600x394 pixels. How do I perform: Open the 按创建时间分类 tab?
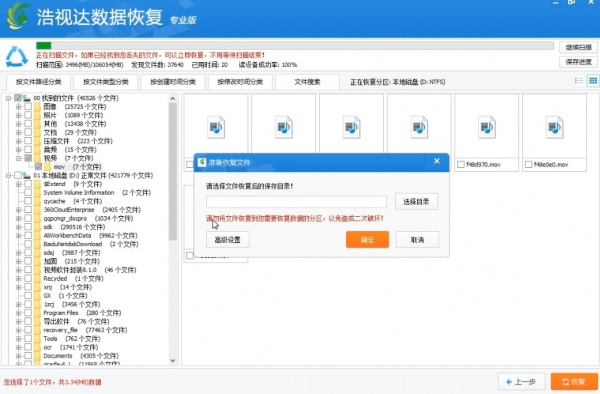click(173, 82)
